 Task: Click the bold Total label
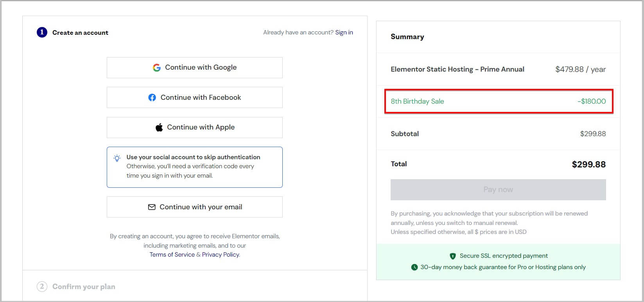click(x=399, y=164)
